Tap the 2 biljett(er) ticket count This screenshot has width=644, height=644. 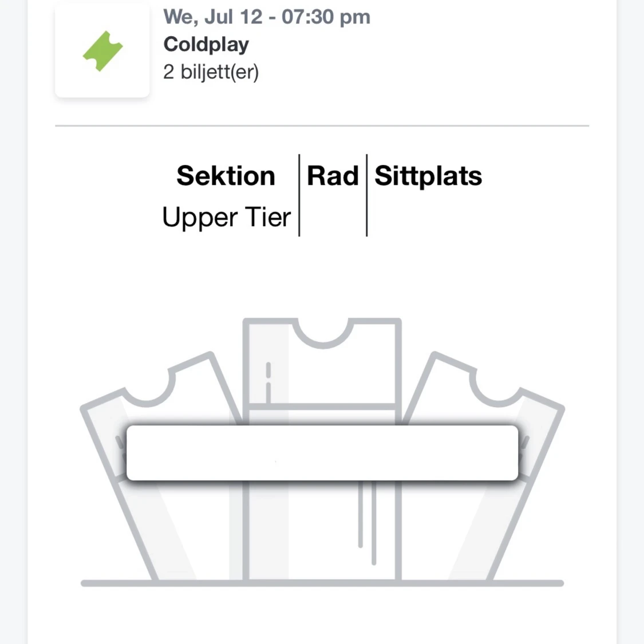[211, 72]
